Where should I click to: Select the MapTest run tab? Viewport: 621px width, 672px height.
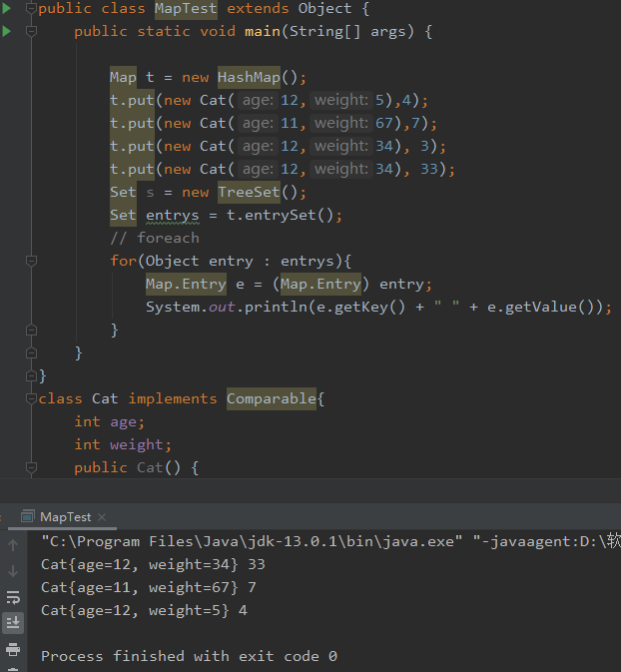tap(65, 517)
